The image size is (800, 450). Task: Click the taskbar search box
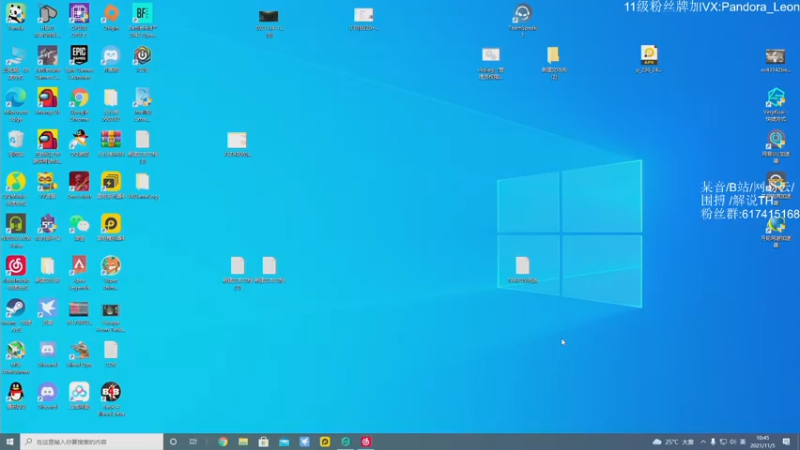click(x=92, y=442)
